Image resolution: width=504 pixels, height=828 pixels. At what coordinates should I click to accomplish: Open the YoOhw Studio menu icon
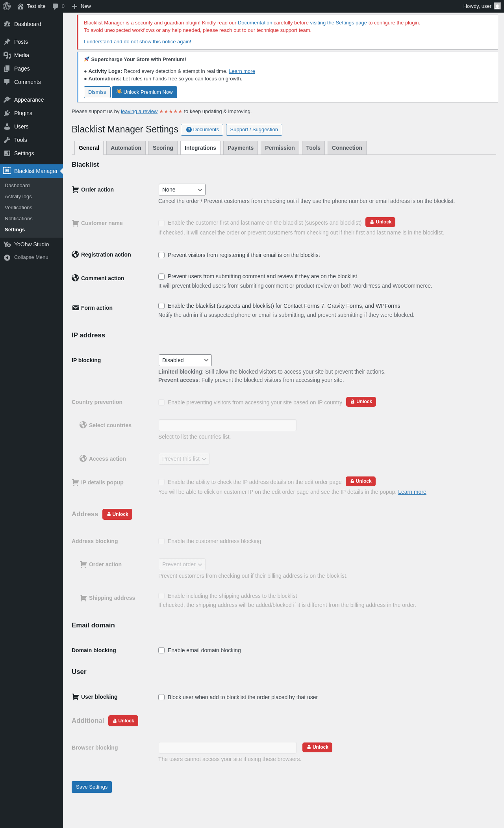coord(7,244)
